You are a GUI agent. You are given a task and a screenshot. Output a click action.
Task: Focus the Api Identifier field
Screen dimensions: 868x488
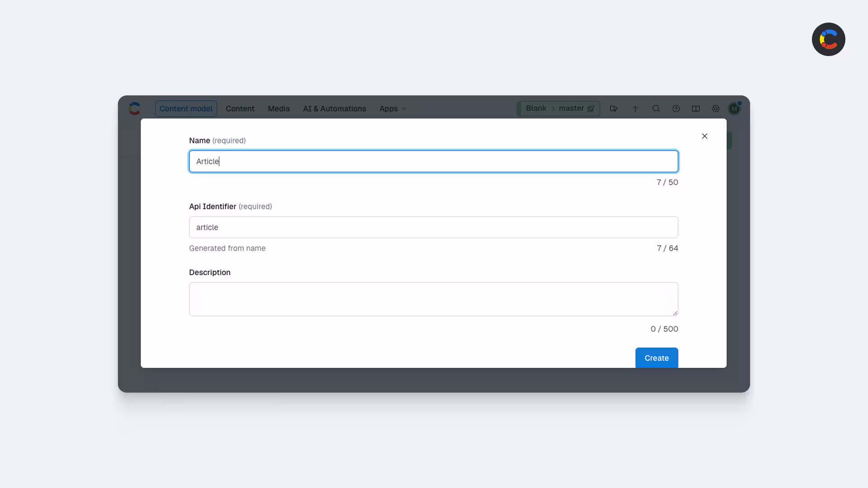434,227
